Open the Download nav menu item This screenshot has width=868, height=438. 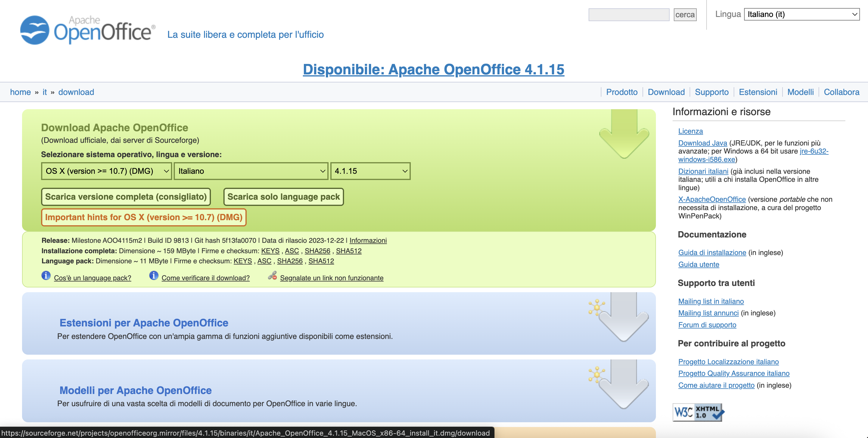pos(666,92)
